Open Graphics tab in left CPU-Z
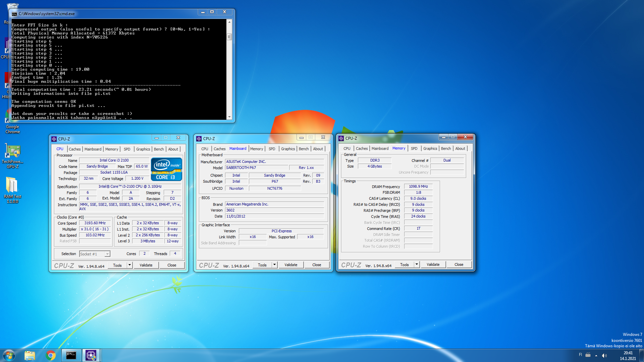This screenshot has width=644, height=362. (x=143, y=149)
